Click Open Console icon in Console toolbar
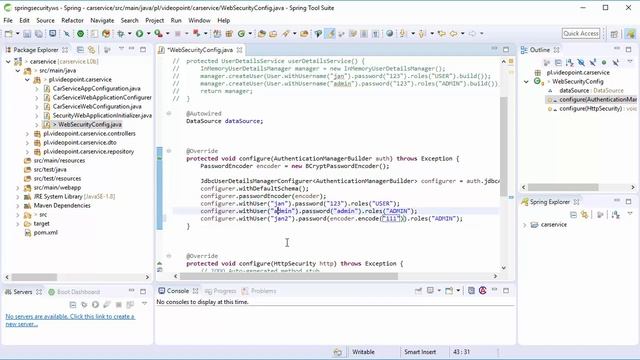 tap(449, 291)
